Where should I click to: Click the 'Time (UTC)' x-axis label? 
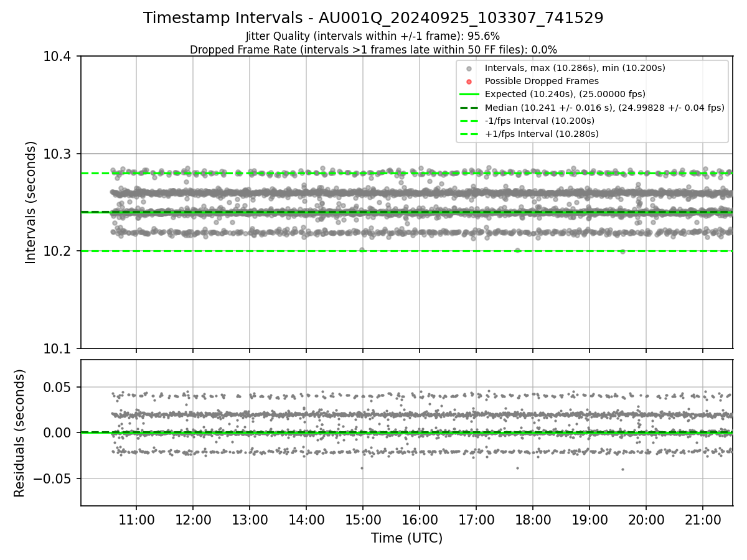click(x=406, y=538)
